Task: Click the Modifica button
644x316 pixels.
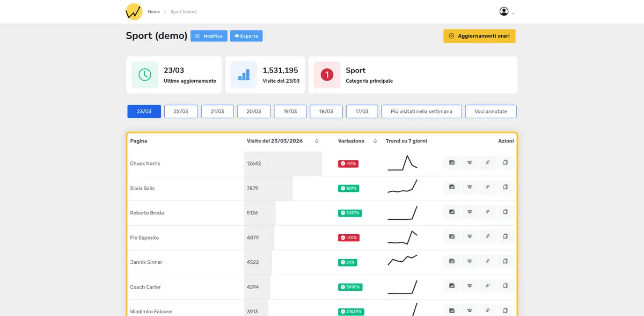Action: click(x=209, y=36)
